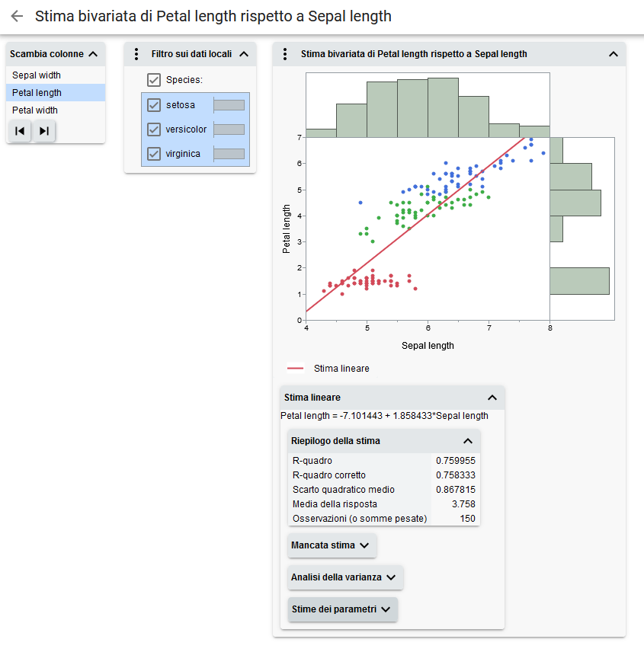Click the back arrow icon

click(x=17, y=16)
